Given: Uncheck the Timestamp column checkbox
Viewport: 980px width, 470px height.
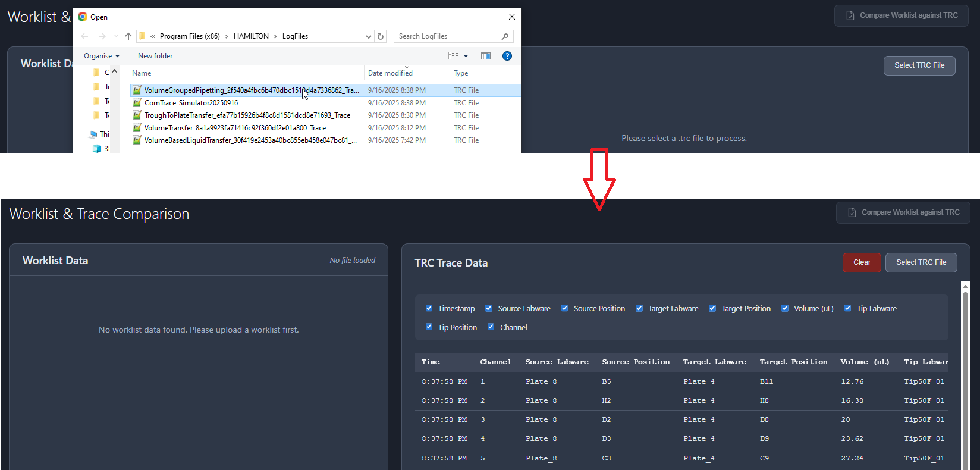Looking at the screenshot, I should 429,308.
